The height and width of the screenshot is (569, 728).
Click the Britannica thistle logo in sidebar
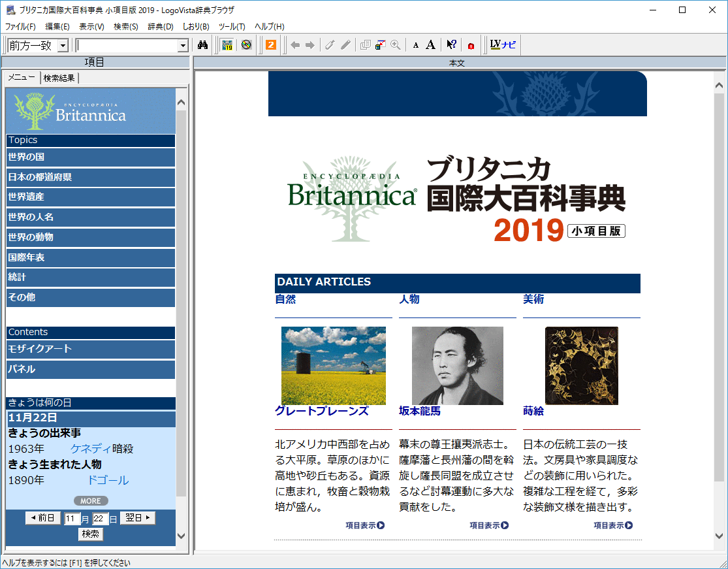(x=70, y=112)
